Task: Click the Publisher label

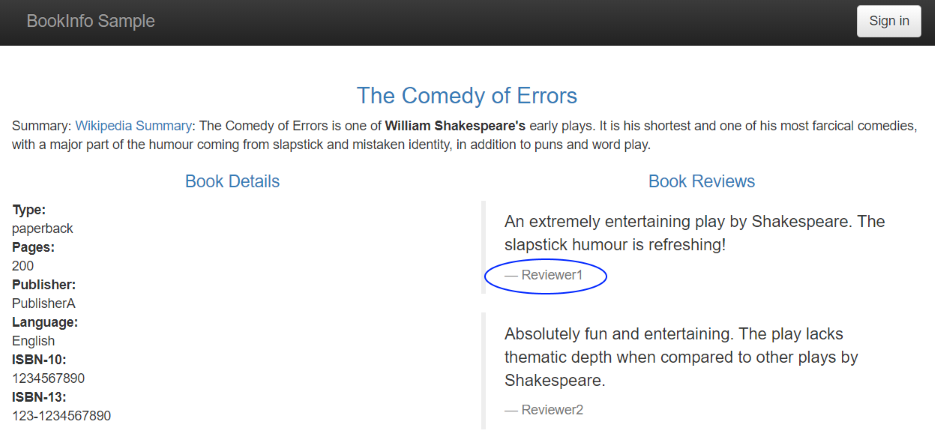Action: point(44,285)
